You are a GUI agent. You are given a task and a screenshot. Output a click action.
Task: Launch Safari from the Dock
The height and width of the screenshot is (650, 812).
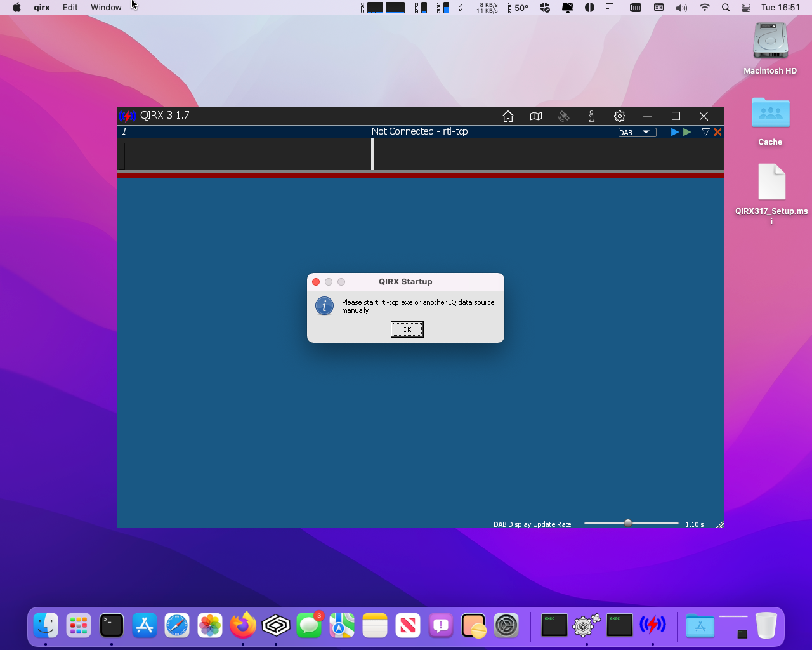click(177, 626)
